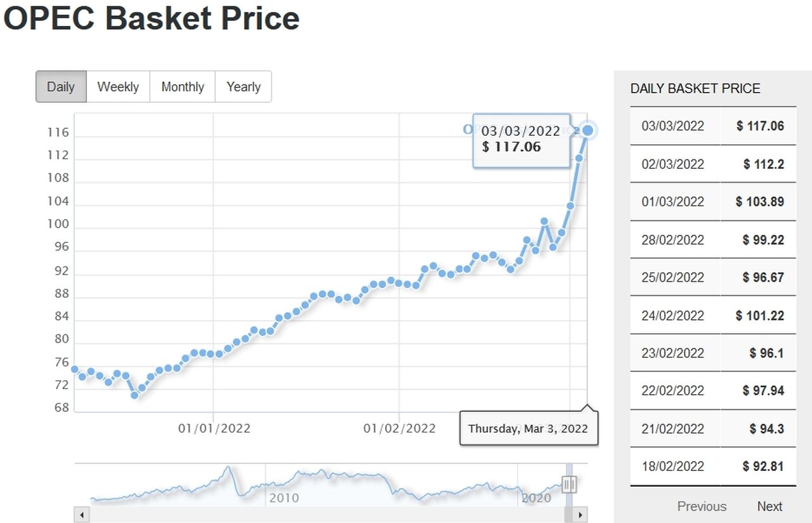Click the navigator range handle icon
The height and width of the screenshot is (523, 812).
coord(569,485)
